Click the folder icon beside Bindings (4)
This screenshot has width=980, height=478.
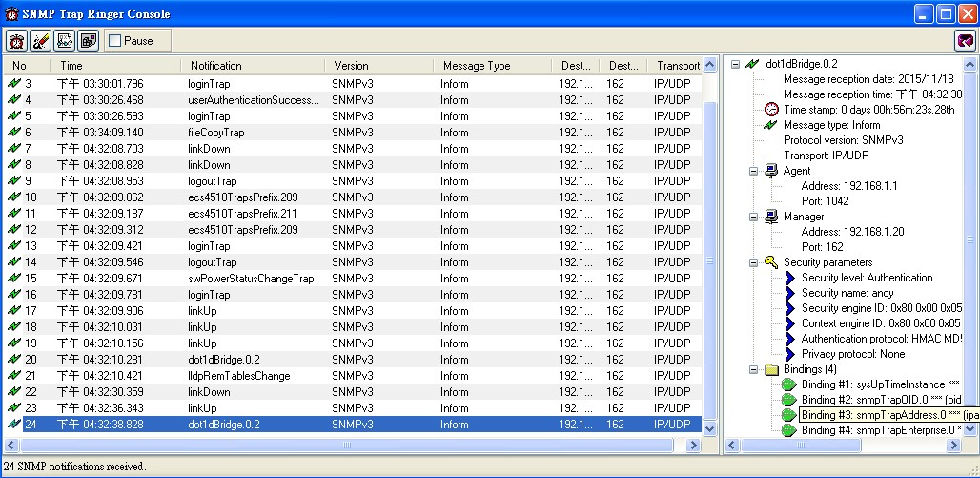tap(772, 369)
